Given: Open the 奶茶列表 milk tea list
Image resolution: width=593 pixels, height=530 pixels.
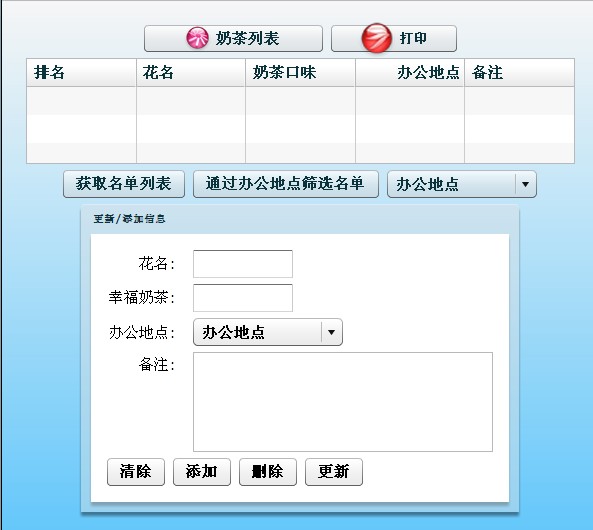Looking at the screenshot, I should [x=233, y=39].
